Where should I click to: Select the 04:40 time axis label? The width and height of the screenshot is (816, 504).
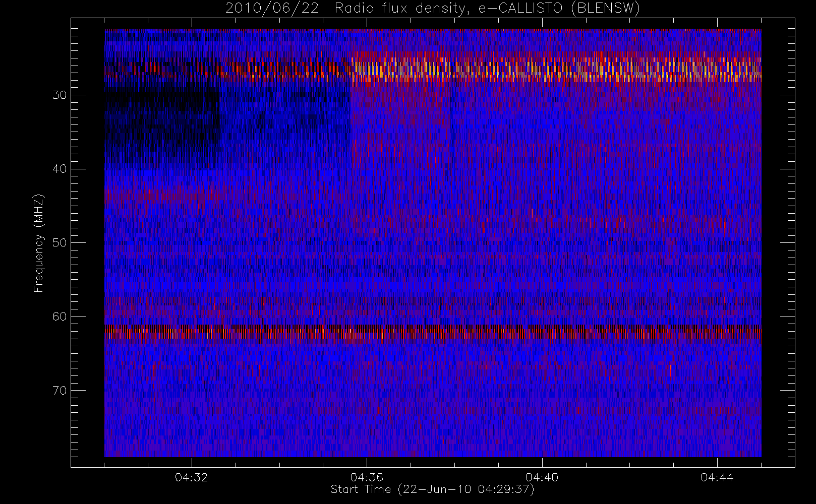tap(542, 477)
